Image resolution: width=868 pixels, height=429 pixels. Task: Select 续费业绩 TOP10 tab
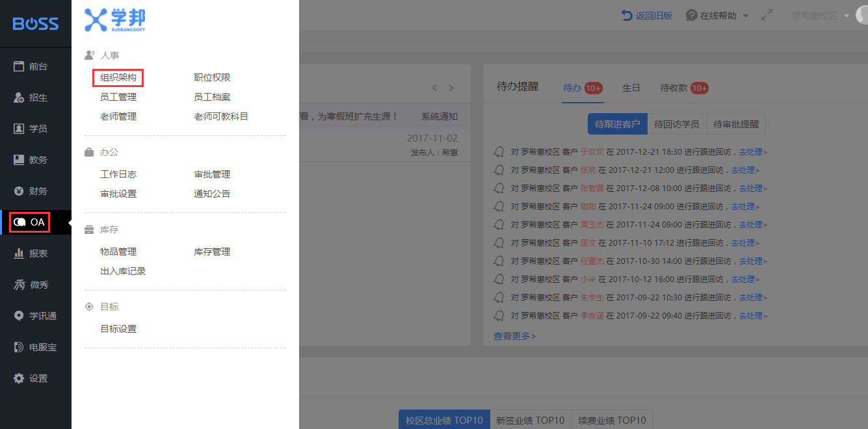click(612, 420)
